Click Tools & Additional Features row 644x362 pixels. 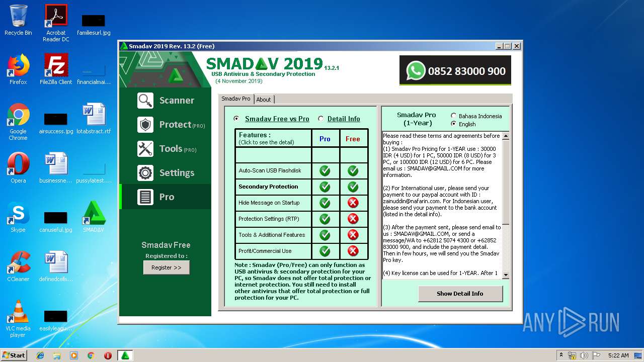(273, 235)
